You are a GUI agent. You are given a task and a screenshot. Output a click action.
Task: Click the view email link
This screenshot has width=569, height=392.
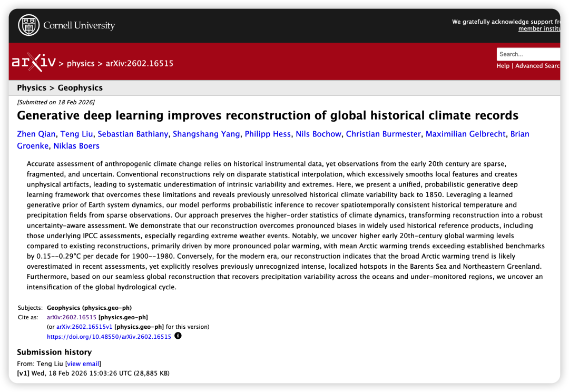pos(83,364)
